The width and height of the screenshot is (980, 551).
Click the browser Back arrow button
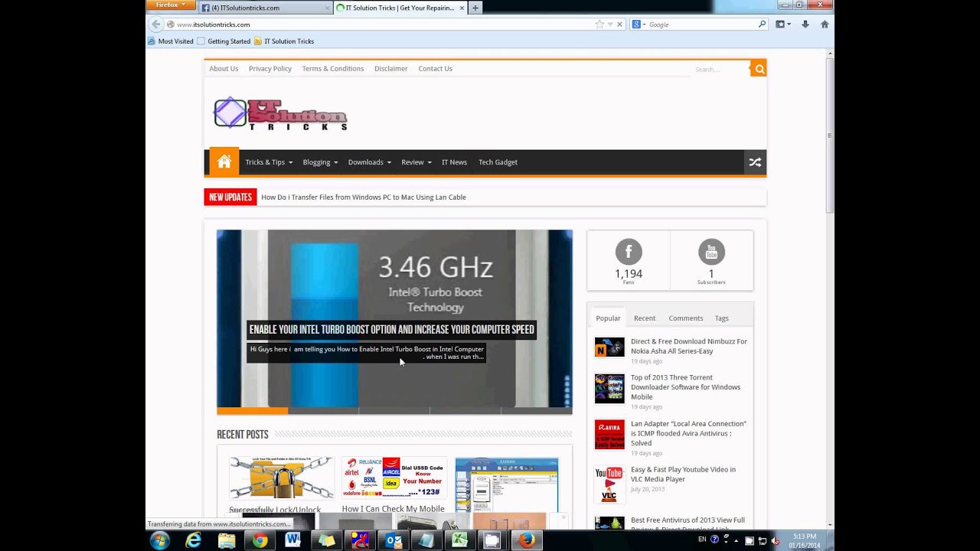[156, 24]
